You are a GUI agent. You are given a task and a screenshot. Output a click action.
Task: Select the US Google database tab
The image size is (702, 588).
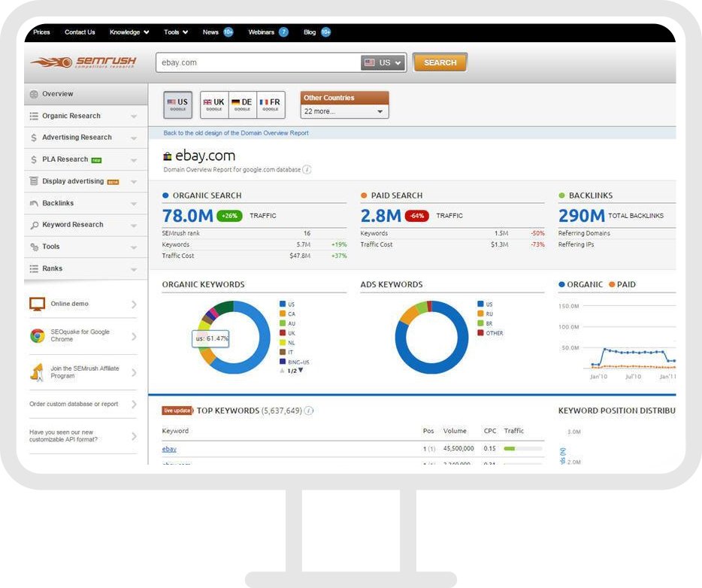tap(177, 105)
